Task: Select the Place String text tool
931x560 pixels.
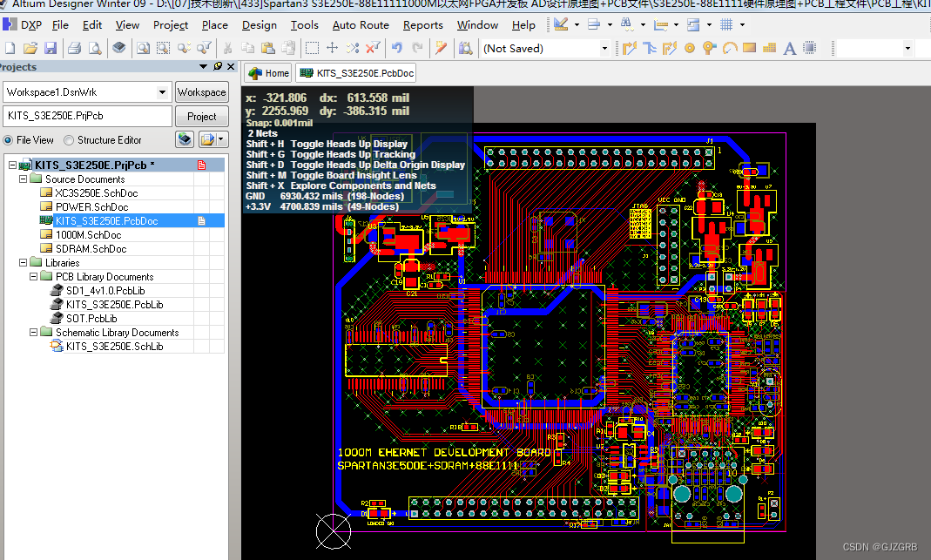Action: [x=789, y=48]
